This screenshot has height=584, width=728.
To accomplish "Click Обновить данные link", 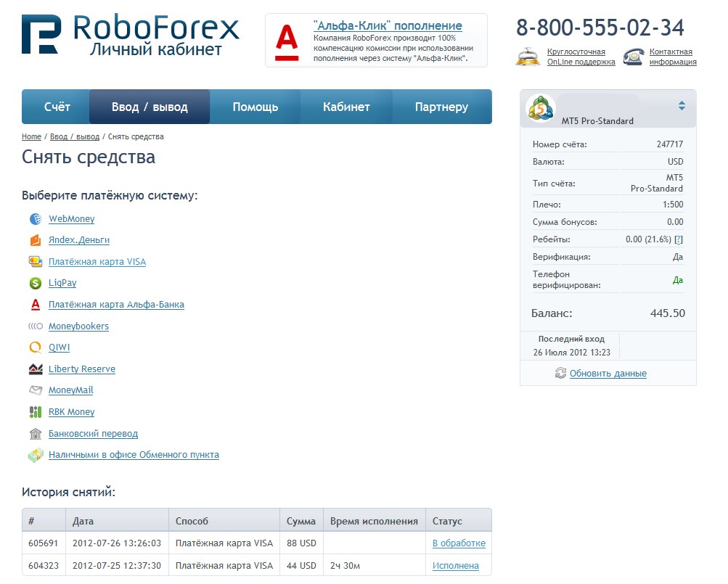I will point(608,373).
